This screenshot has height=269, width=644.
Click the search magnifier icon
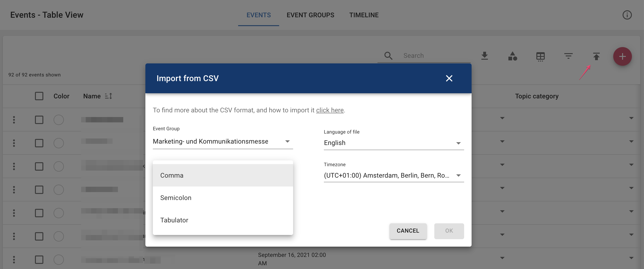[x=388, y=55]
